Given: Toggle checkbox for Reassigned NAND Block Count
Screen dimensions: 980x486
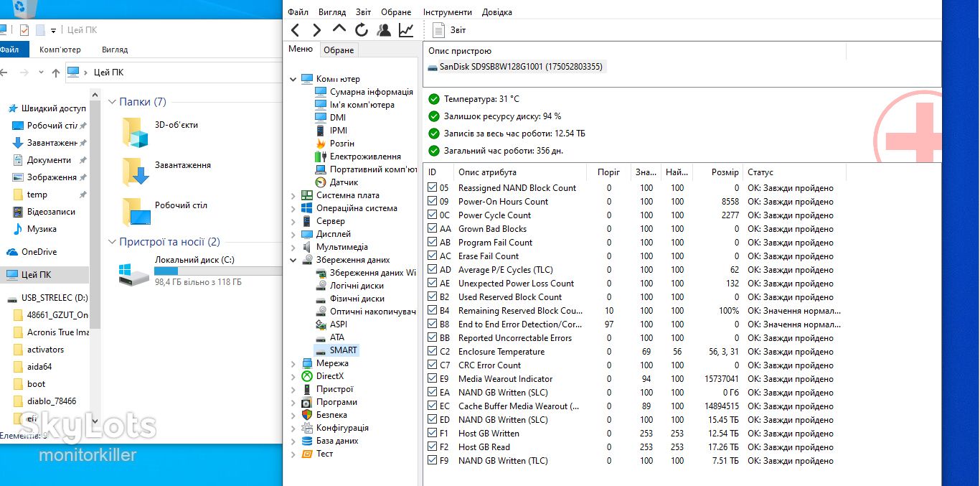Looking at the screenshot, I should click(x=432, y=188).
